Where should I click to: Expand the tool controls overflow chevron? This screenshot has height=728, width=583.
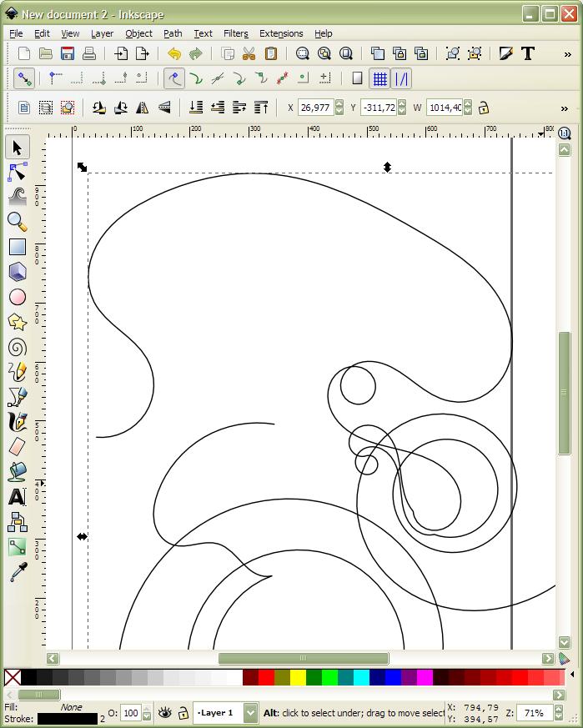(564, 108)
